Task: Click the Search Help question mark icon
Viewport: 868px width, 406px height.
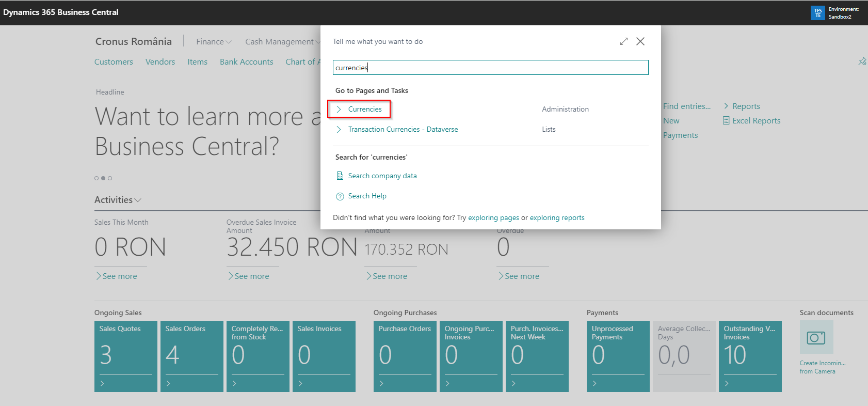Action: [340, 196]
